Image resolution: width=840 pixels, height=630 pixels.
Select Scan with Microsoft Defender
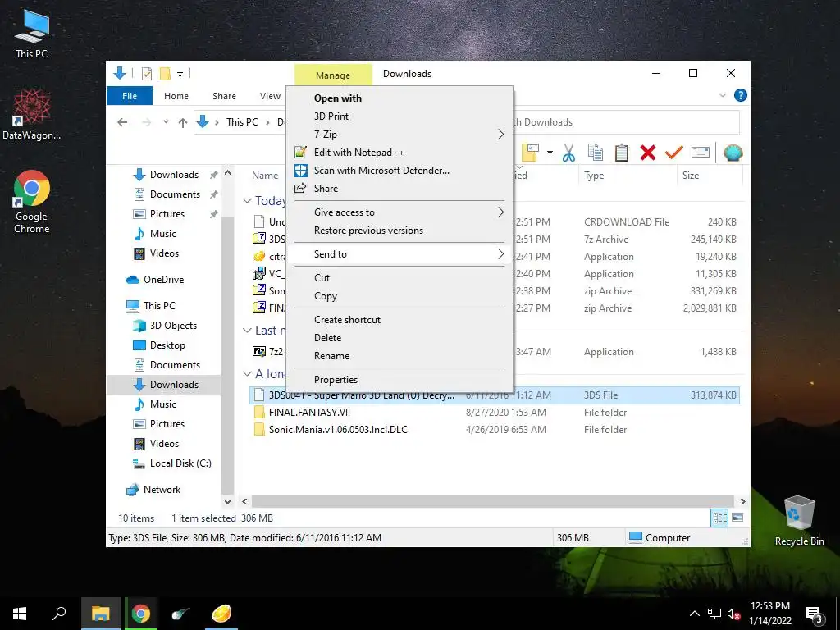point(381,171)
